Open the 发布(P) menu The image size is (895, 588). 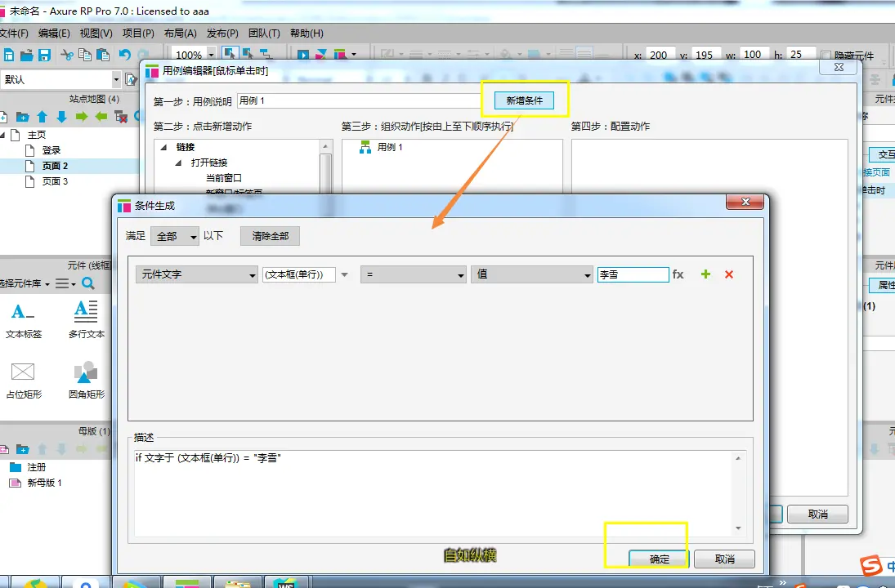coord(222,33)
